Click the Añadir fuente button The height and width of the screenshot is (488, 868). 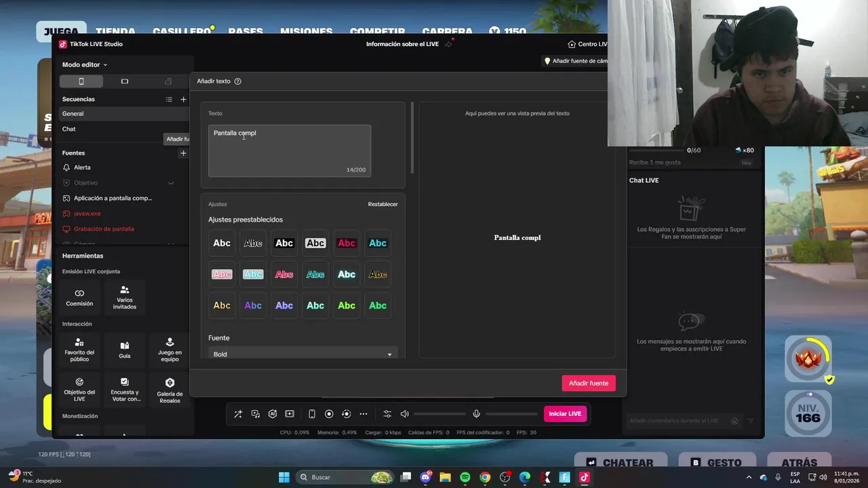point(589,383)
